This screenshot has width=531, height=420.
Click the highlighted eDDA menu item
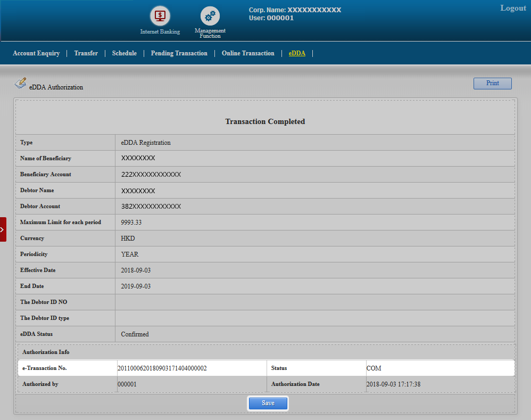pos(297,53)
